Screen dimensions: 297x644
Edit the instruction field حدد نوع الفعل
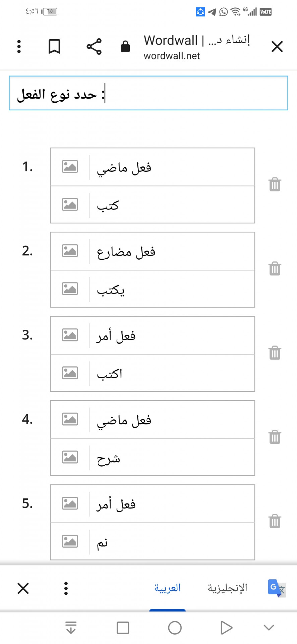[x=148, y=93]
